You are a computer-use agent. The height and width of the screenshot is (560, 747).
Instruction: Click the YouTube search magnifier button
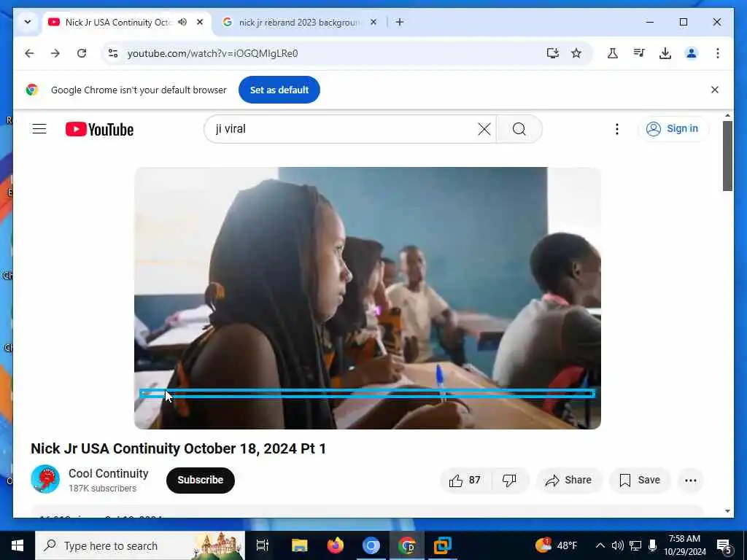coord(519,129)
